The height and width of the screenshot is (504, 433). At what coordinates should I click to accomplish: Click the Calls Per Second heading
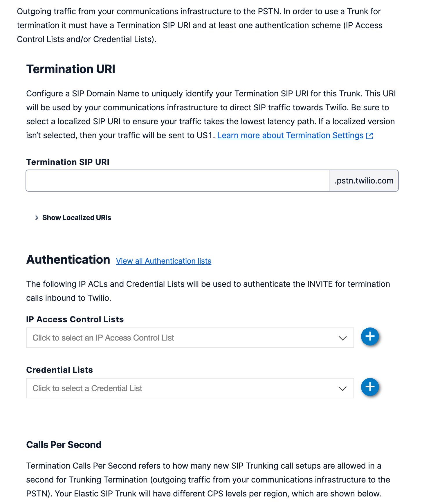[x=64, y=445]
